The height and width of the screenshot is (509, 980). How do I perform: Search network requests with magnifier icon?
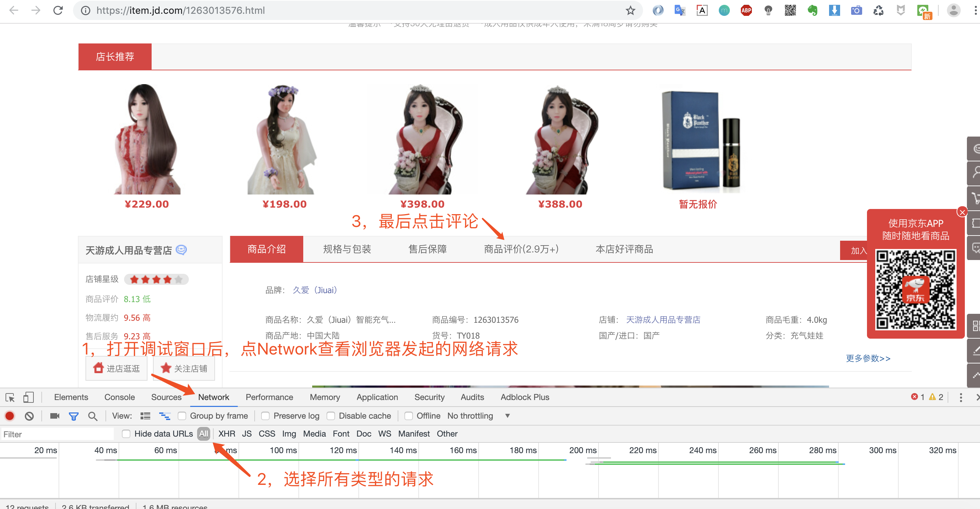pyautogui.click(x=93, y=416)
